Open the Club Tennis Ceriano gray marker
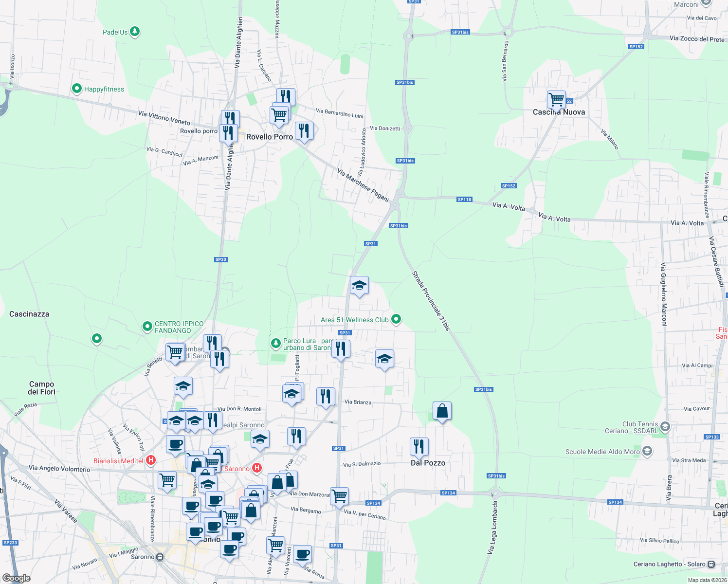This screenshot has height=584, width=728. 664,427
